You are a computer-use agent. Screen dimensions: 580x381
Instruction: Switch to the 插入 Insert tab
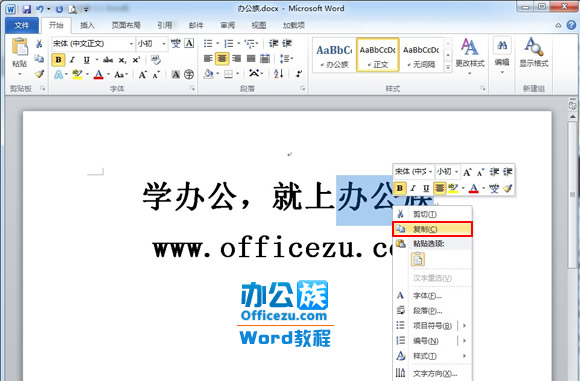coord(87,26)
